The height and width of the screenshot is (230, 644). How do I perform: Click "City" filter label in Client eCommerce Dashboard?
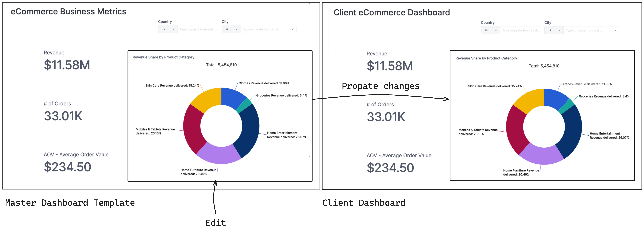[548, 23]
